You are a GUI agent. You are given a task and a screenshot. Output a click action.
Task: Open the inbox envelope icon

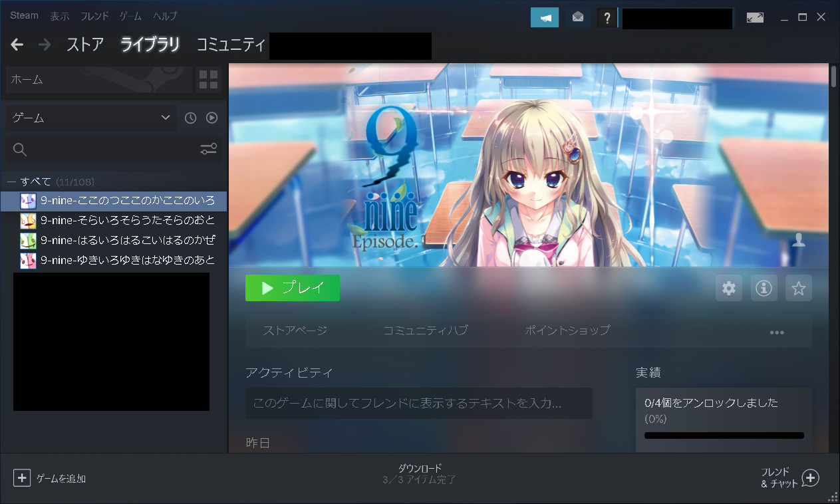[x=578, y=17]
